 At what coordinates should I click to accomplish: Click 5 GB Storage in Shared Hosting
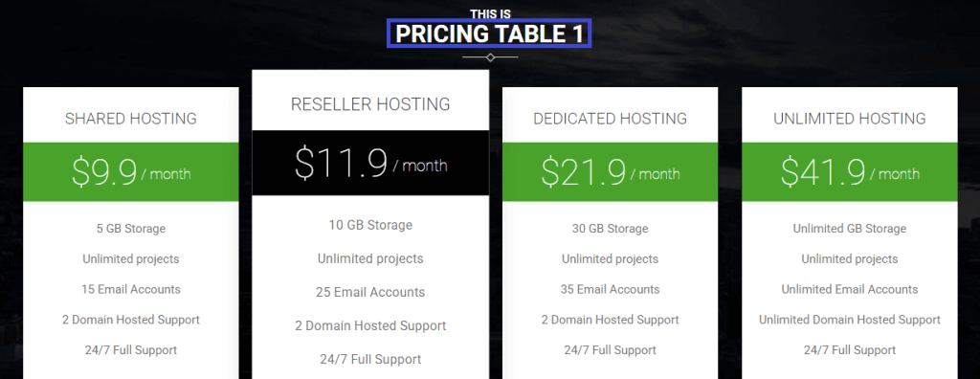pyautogui.click(x=130, y=229)
